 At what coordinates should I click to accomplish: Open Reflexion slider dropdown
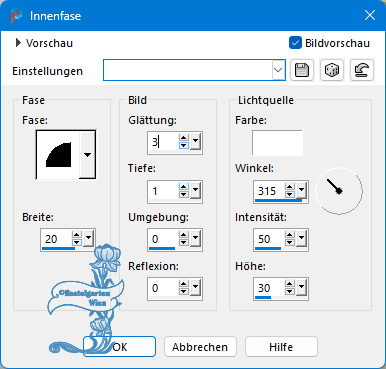coord(195,287)
